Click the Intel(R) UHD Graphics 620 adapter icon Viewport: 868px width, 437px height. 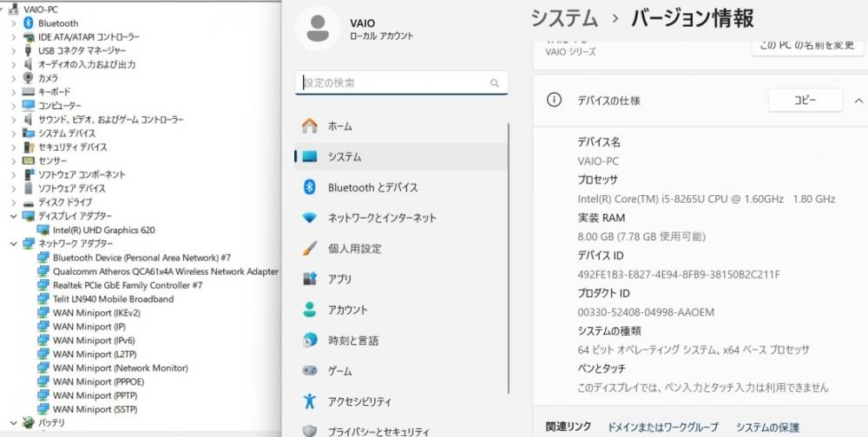tap(43, 230)
